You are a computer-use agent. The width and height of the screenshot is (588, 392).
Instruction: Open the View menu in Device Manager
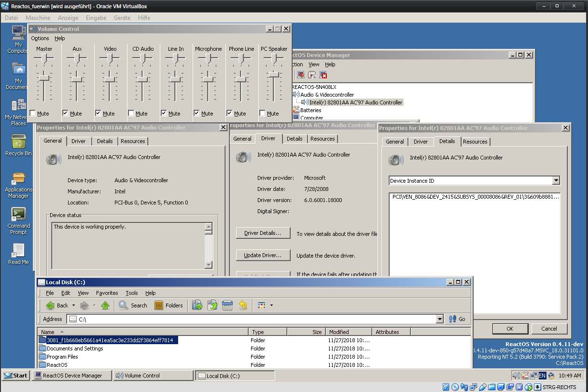click(x=314, y=64)
